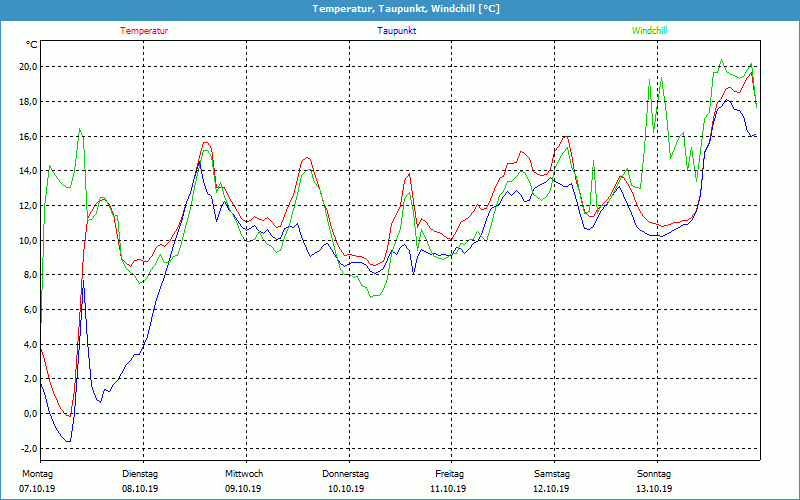The image size is (800, 500).
Task: Click the Donnerstag day label
Action: tap(345, 474)
